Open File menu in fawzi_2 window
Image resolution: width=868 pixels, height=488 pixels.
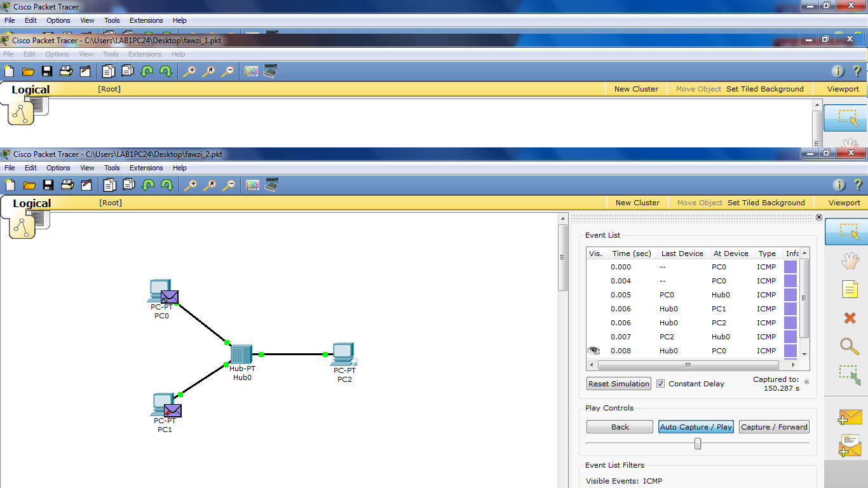[10, 168]
